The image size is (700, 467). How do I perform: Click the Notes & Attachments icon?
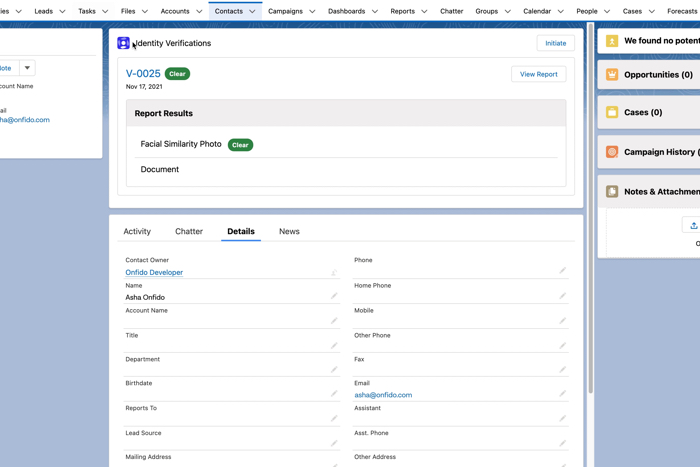612,191
